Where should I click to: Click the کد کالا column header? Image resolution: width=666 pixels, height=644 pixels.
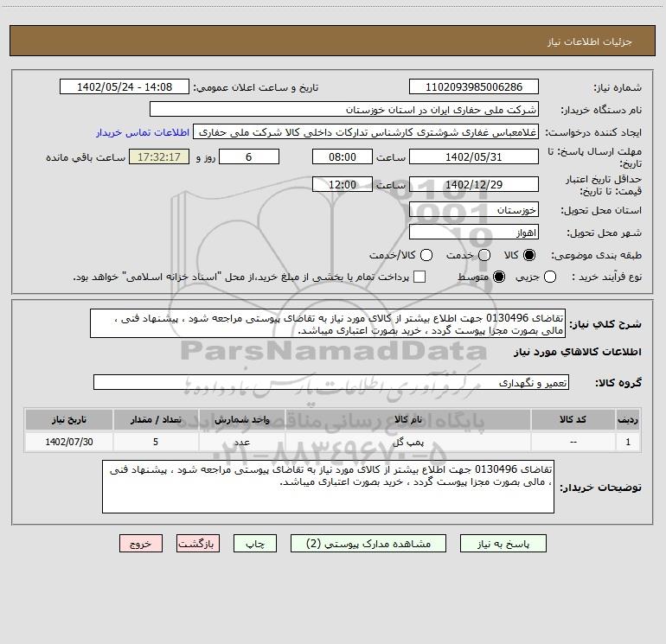click(573, 420)
